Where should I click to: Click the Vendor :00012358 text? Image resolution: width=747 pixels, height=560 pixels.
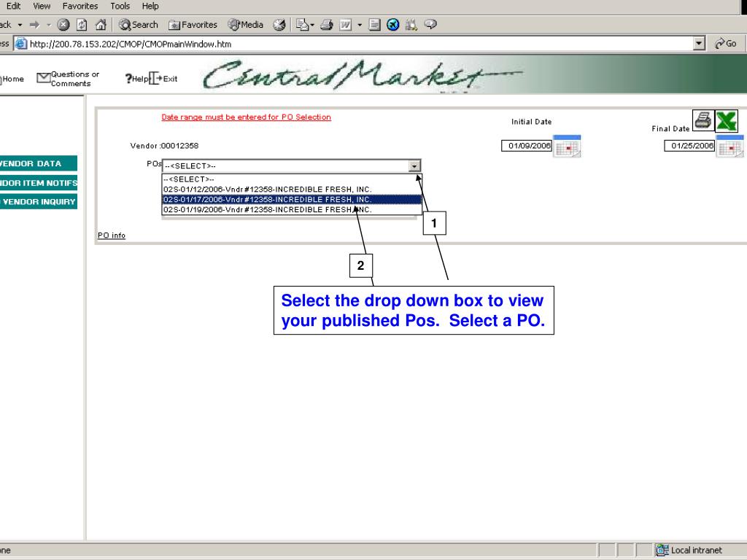[164, 146]
